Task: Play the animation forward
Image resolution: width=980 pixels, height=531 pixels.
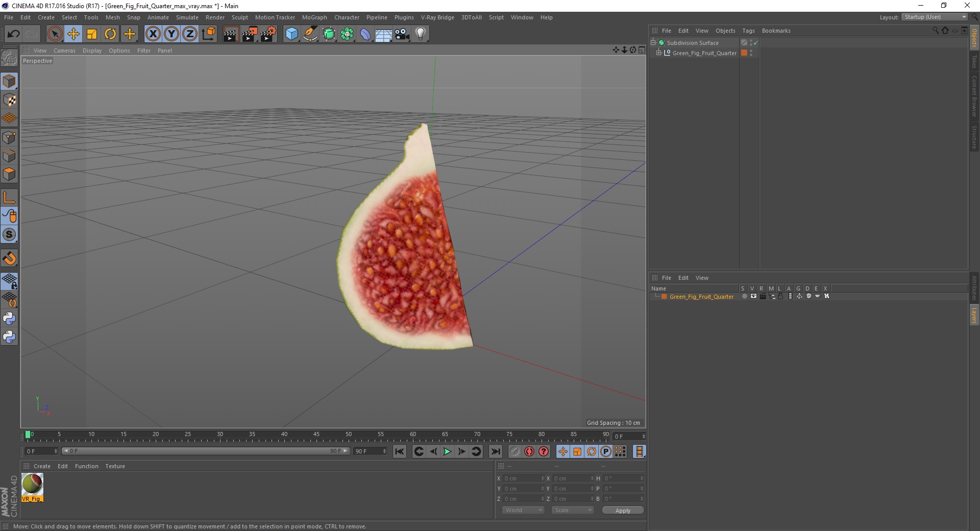Action: point(447,451)
